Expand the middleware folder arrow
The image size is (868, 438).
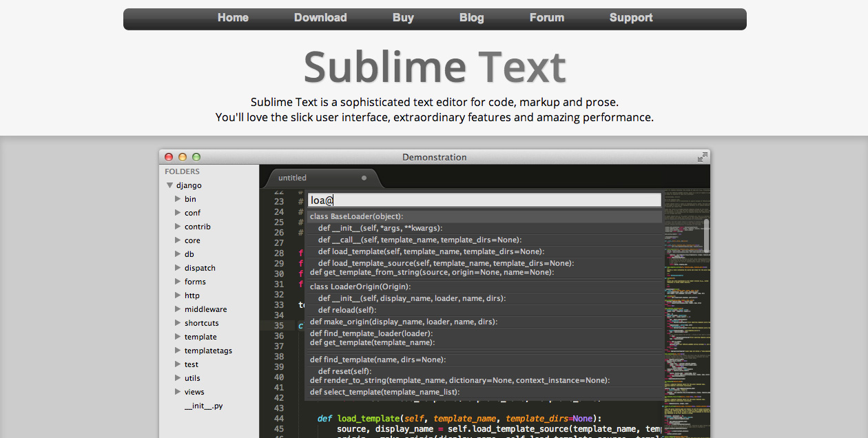178,309
